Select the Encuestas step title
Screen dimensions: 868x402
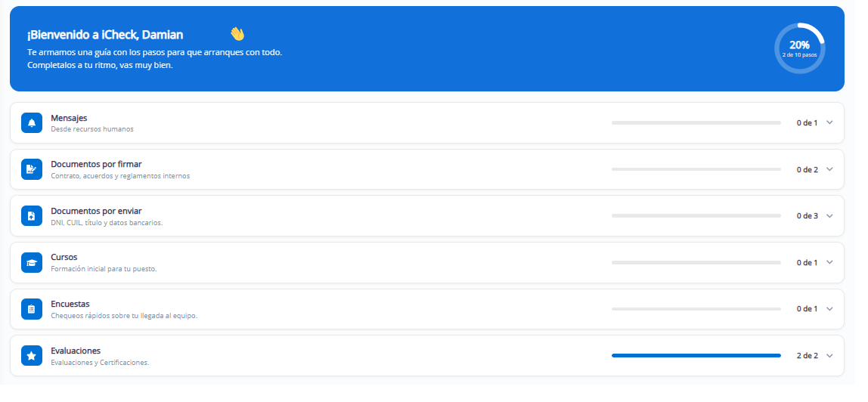pyautogui.click(x=70, y=304)
